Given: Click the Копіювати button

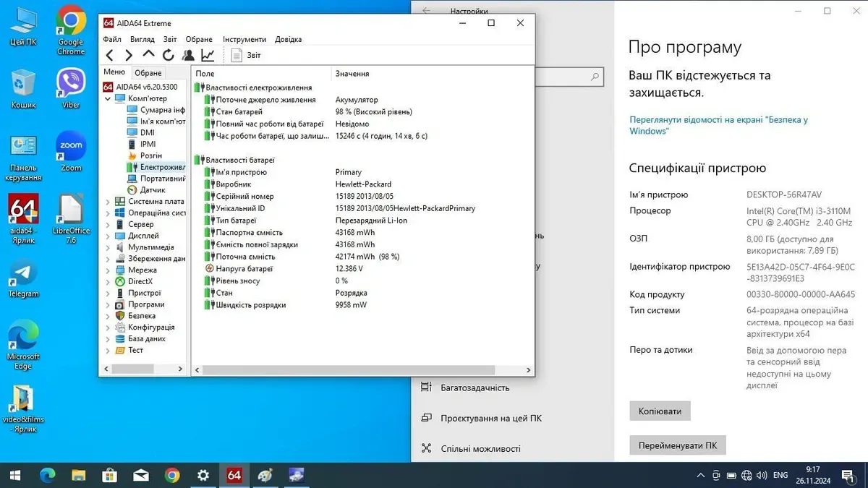Looking at the screenshot, I should click(660, 411).
